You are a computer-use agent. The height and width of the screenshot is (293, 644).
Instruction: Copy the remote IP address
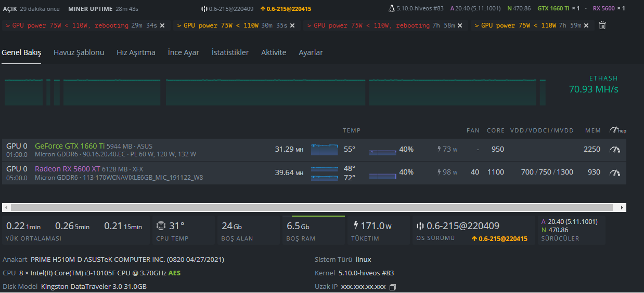pyautogui.click(x=393, y=287)
